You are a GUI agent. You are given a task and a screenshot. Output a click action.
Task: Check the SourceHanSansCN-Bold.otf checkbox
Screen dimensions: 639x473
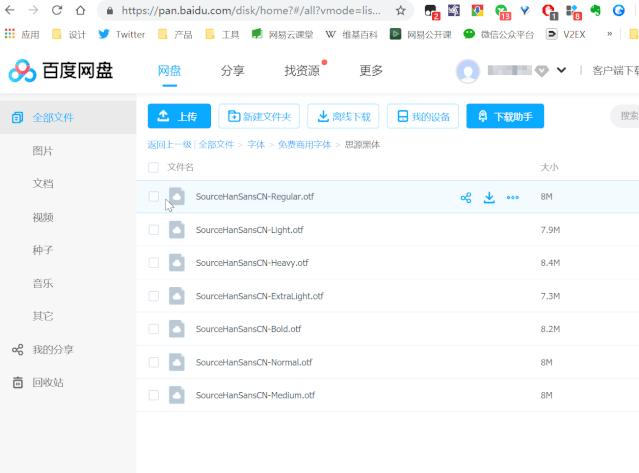[x=154, y=329]
